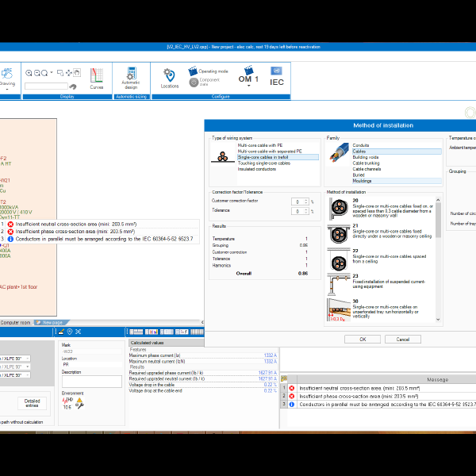476x476 pixels.
Task: Choose Cable trunking in Family list
Action: pos(366,163)
